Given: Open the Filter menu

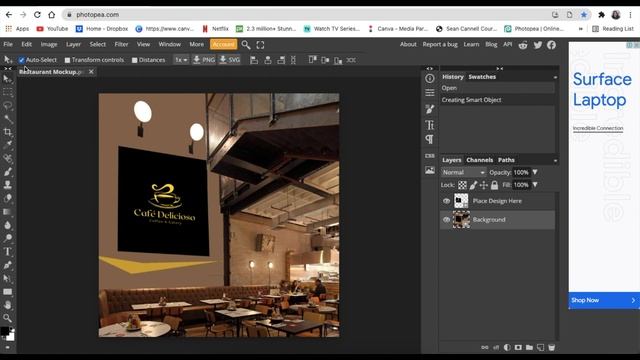Looking at the screenshot, I should 121,44.
